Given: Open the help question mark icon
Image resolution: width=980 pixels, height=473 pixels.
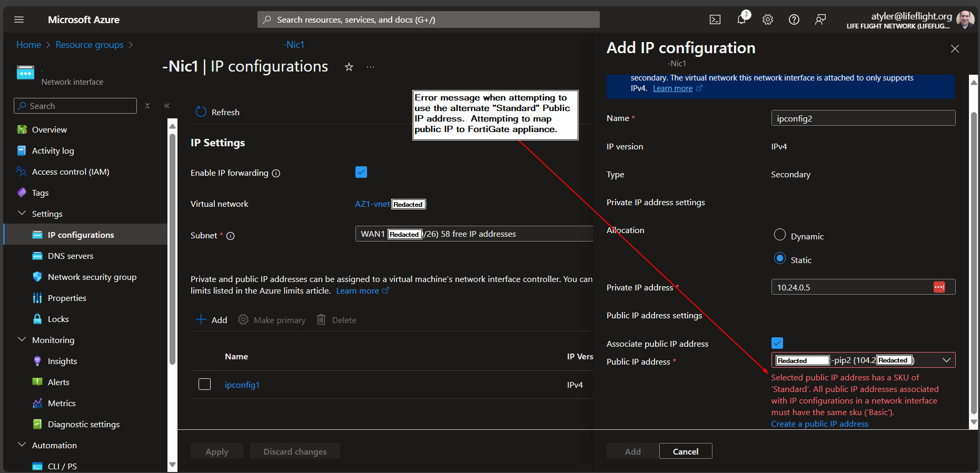Looking at the screenshot, I should click(x=794, y=19).
